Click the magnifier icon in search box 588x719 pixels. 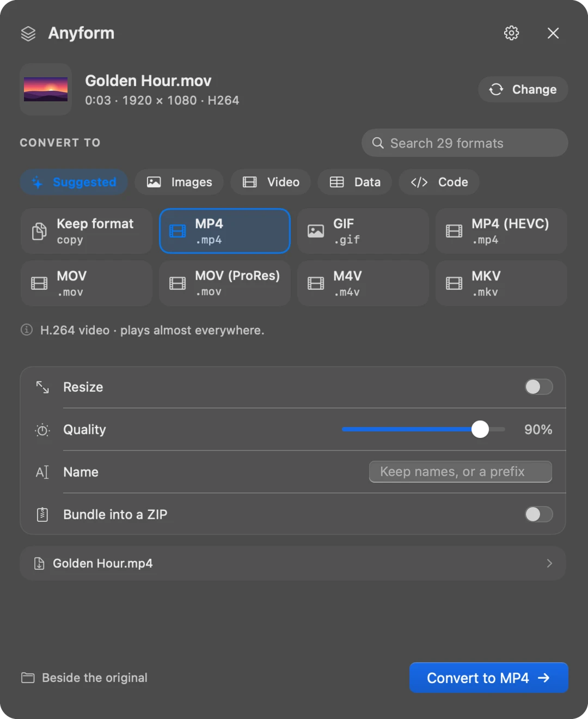[378, 143]
